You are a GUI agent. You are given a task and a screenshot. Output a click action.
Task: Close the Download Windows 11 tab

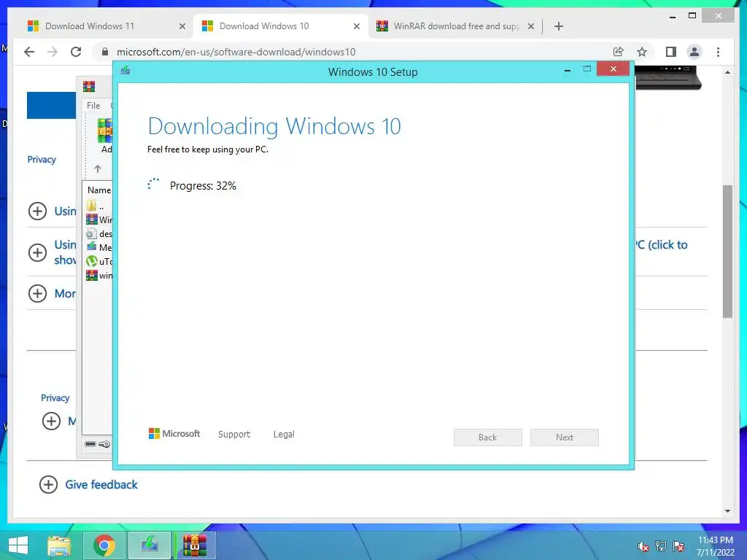click(x=182, y=26)
